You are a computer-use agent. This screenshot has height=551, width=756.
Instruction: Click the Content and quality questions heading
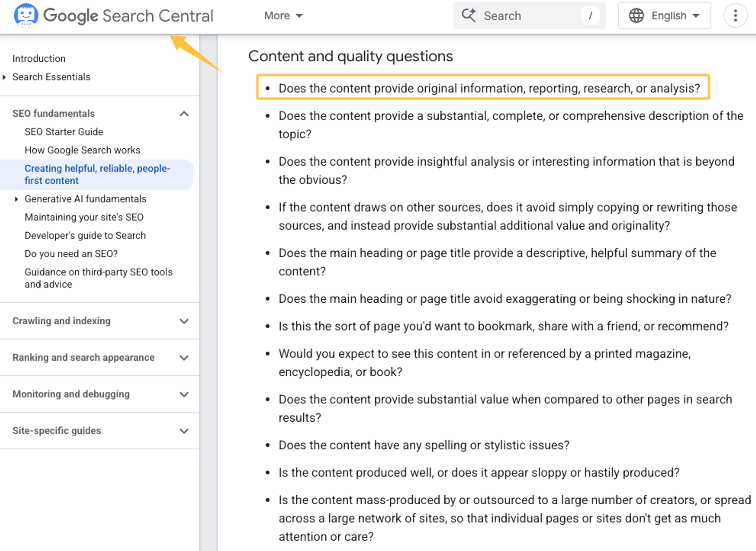[x=351, y=56]
